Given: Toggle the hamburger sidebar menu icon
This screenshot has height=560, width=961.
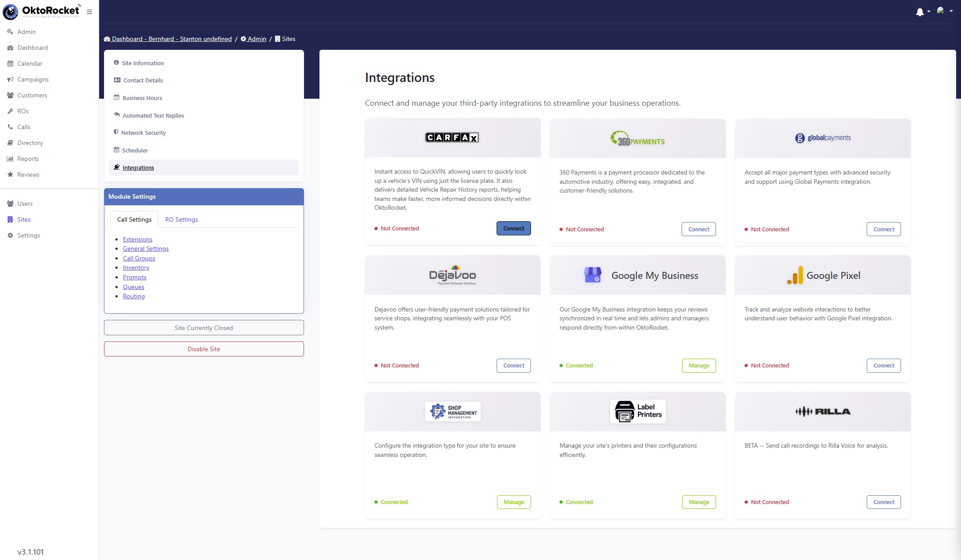Looking at the screenshot, I should (89, 12).
